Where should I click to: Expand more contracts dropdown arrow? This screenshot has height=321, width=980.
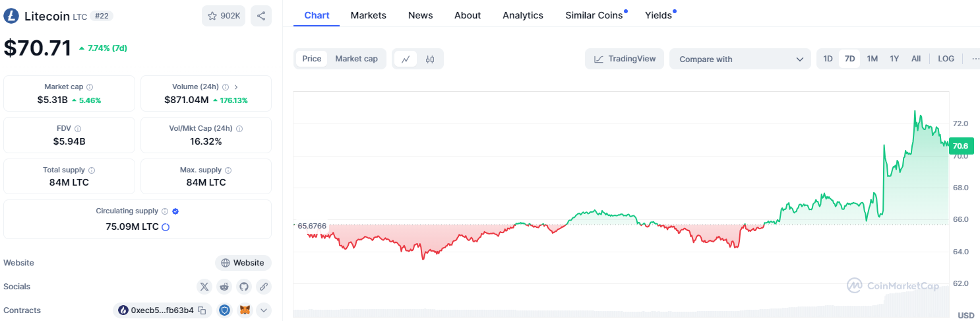point(264,310)
